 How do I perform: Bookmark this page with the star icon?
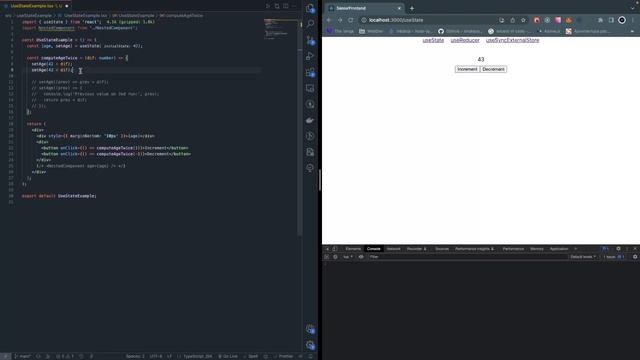click(x=523, y=20)
